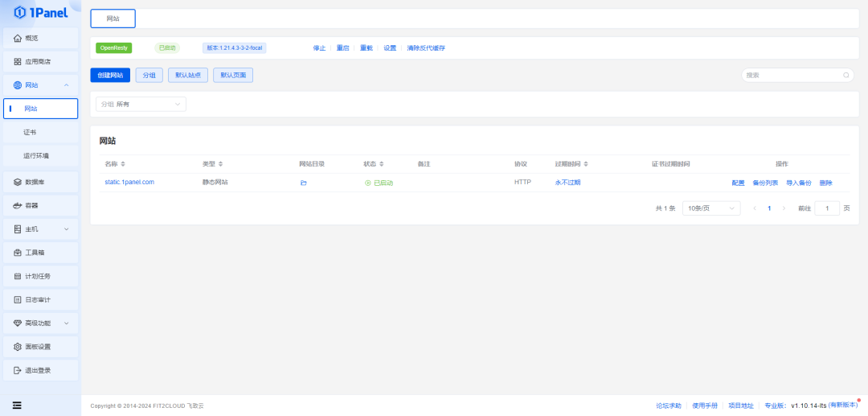The image size is (868, 416).
Task: Open the 10条/页 page size dropdown
Action: [x=710, y=208]
